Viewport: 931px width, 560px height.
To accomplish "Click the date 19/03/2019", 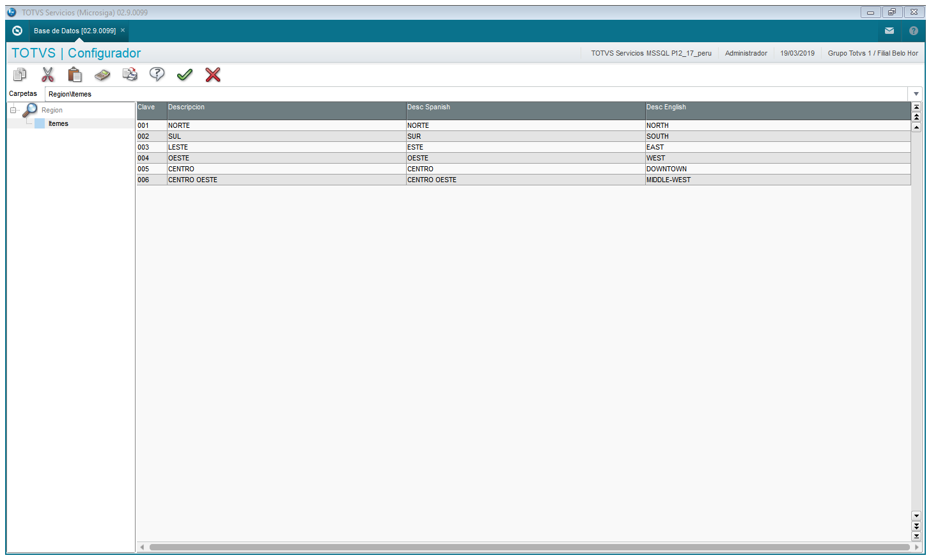I will coord(797,53).
